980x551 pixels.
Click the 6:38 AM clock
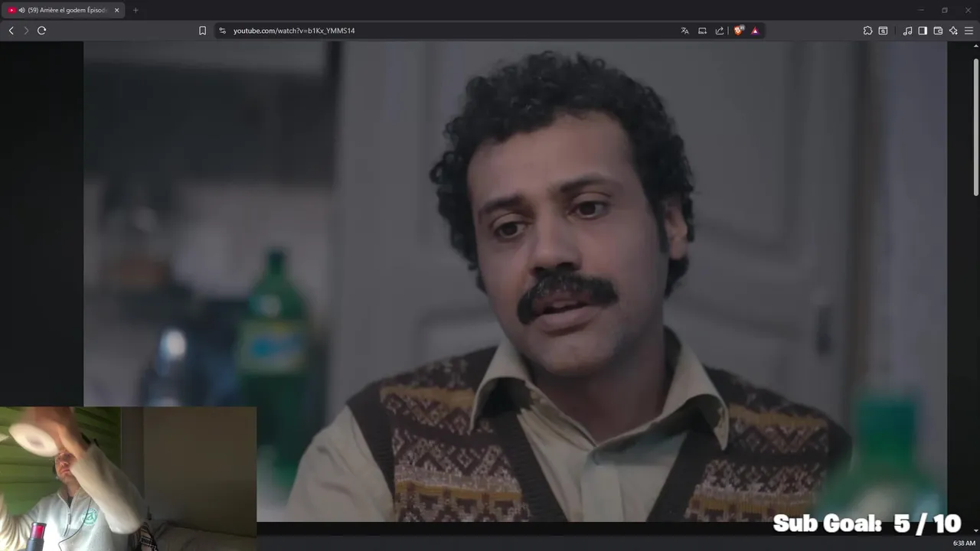tap(964, 543)
